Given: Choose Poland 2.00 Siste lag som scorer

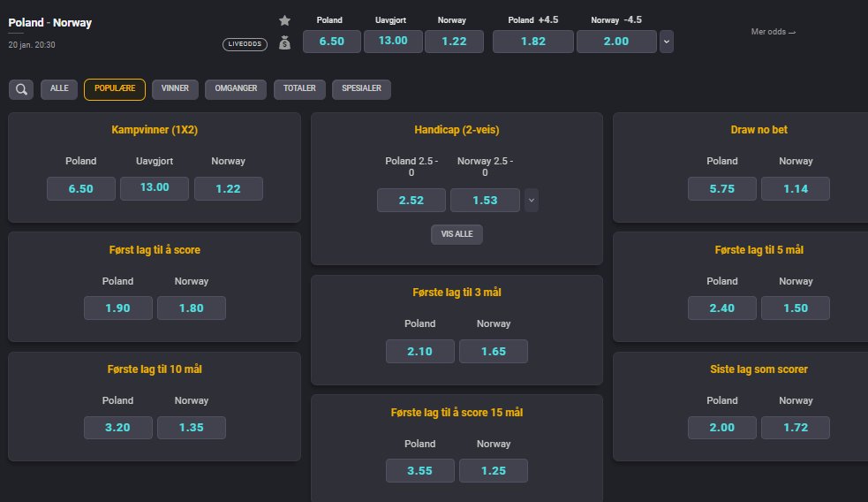Looking at the screenshot, I should point(721,427).
